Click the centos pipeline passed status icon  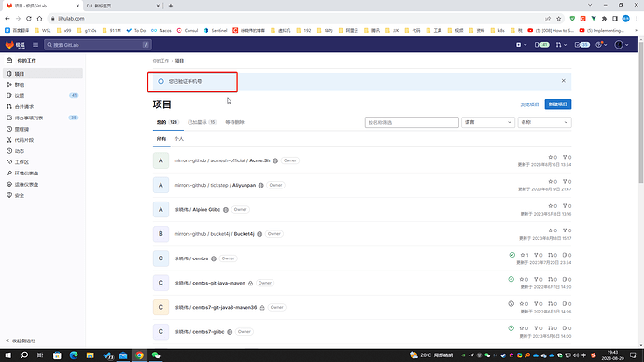click(511, 255)
